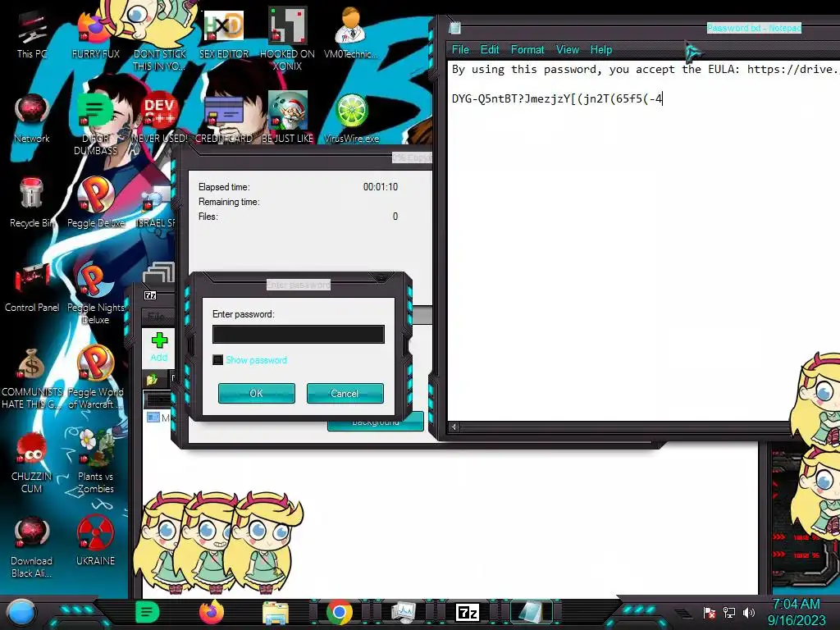
Task: Switch to Notepad via its taskbar button
Action: [x=532, y=612]
